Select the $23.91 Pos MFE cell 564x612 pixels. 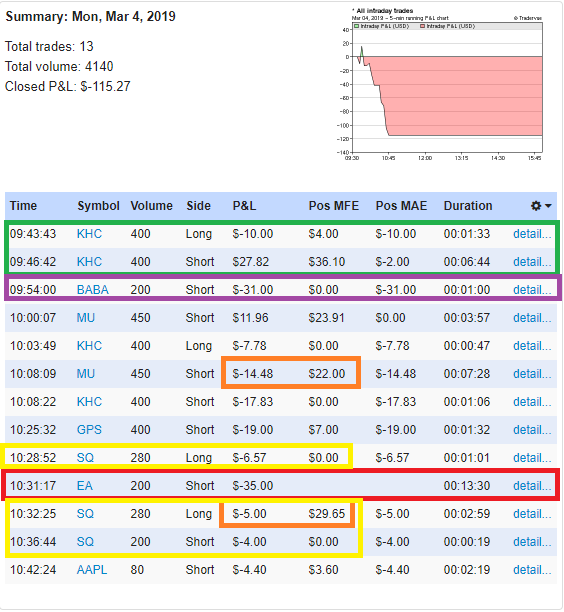coord(327,318)
